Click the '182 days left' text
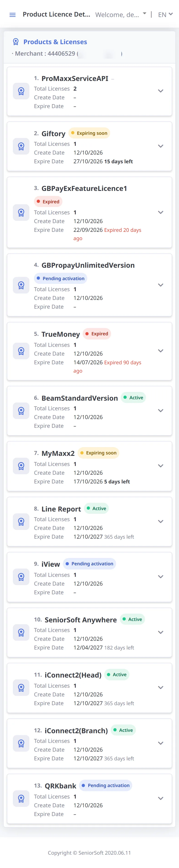This screenshot has height=868, width=179. point(119,648)
